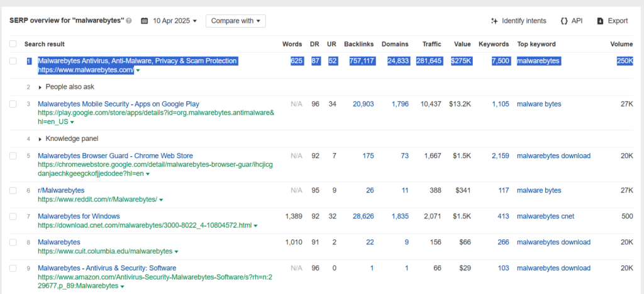The width and height of the screenshot is (644, 294).
Task: Click the Words column header
Action: (x=292, y=44)
